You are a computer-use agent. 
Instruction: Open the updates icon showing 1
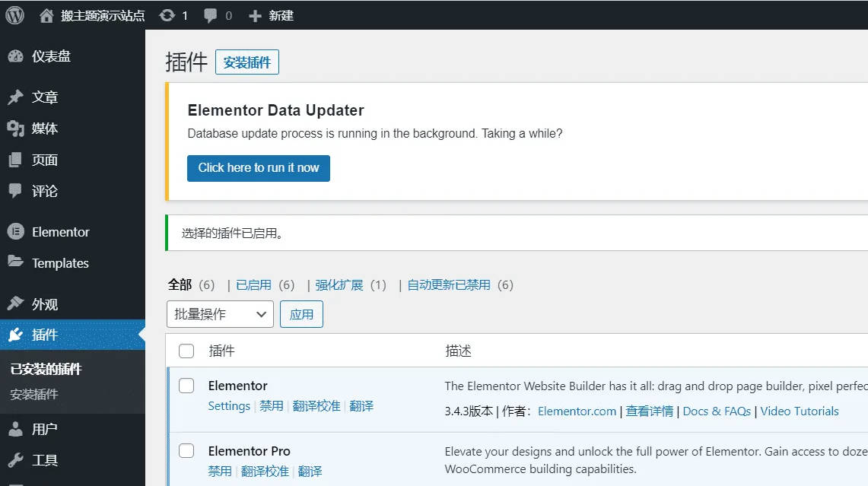coord(167,15)
